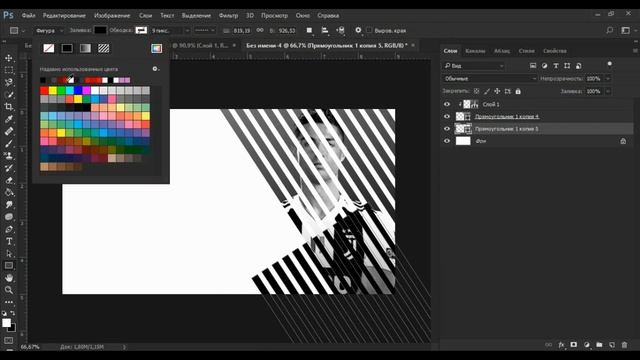This screenshot has width=640, height=360.
Task: Select the Eyedropper tool
Action: [9, 119]
